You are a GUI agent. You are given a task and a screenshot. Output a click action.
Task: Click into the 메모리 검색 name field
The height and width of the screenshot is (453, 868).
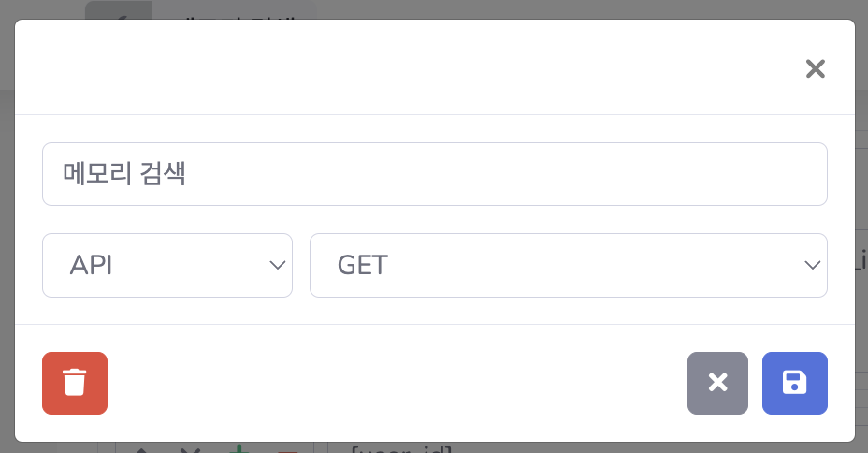point(435,174)
